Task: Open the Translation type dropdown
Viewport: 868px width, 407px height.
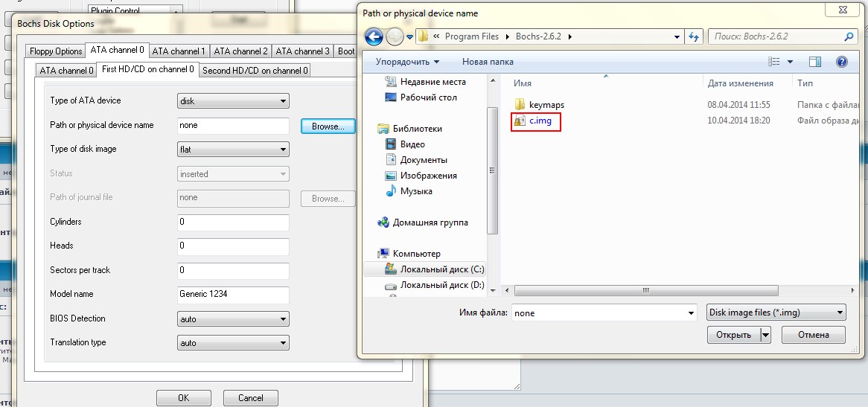Action: [233, 343]
